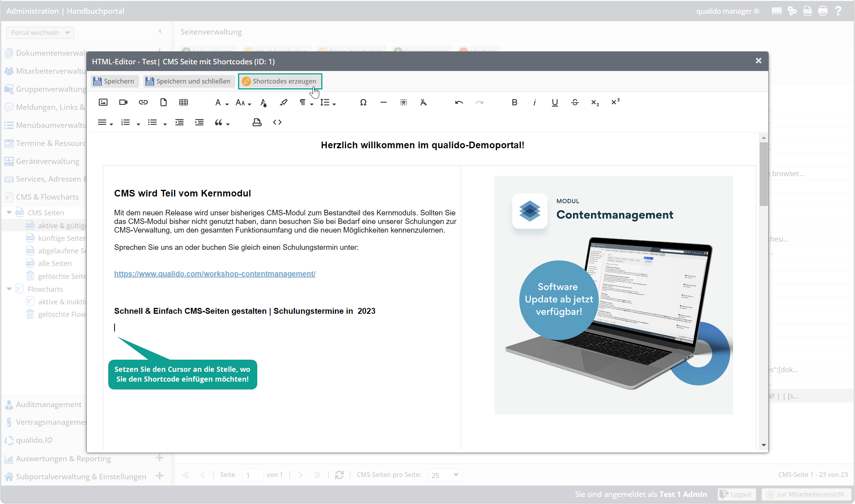Screen dimensions: 855x504
Task: Click Speichern und schließen
Action: (189, 81)
